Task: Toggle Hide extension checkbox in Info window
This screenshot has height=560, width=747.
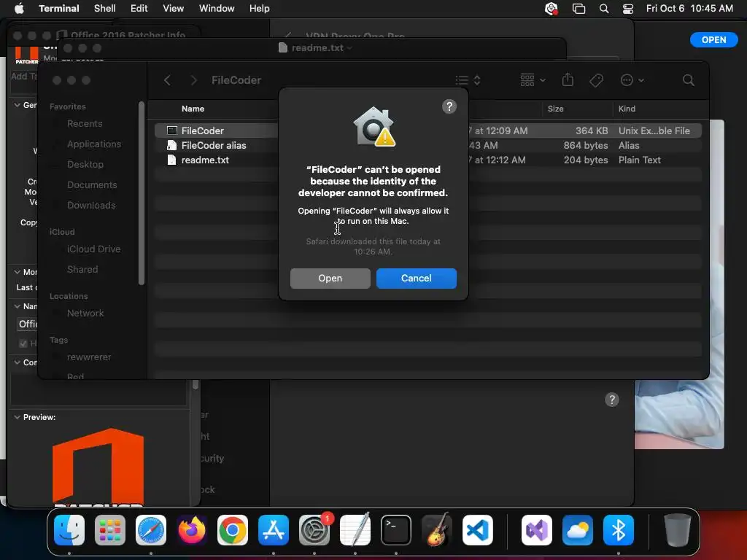Action: [x=23, y=343]
